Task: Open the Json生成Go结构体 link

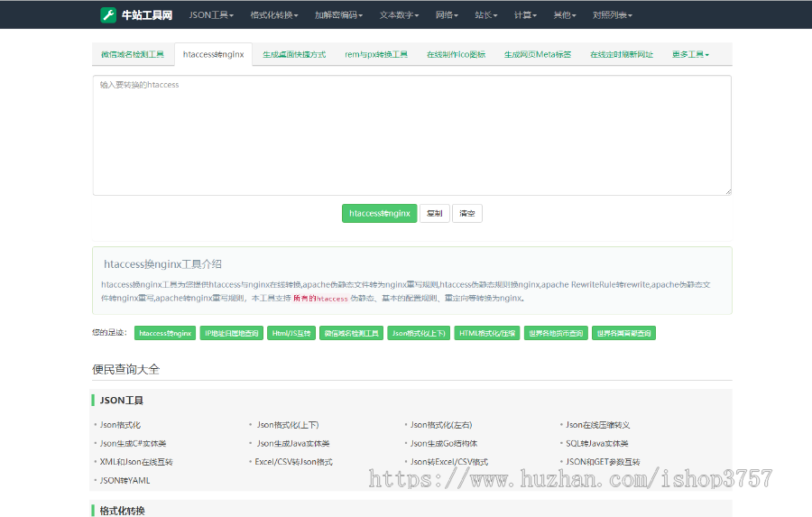Action: point(444,443)
